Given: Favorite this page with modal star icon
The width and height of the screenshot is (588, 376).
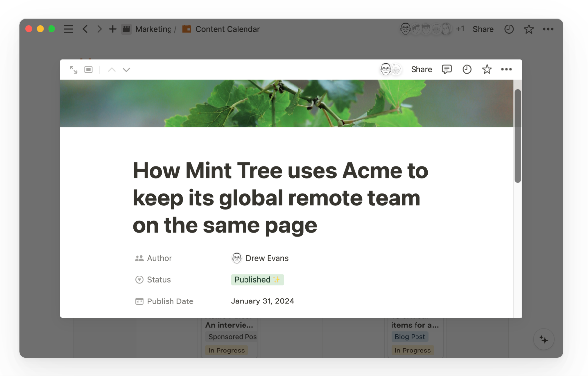Looking at the screenshot, I should 487,69.
